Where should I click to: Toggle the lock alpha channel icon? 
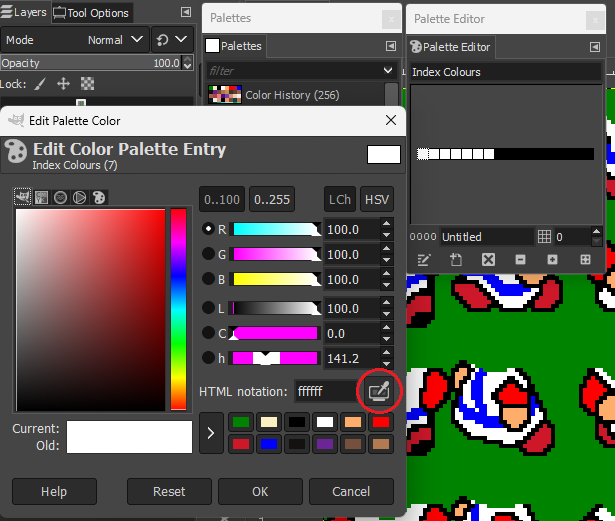[x=88, y=84]
